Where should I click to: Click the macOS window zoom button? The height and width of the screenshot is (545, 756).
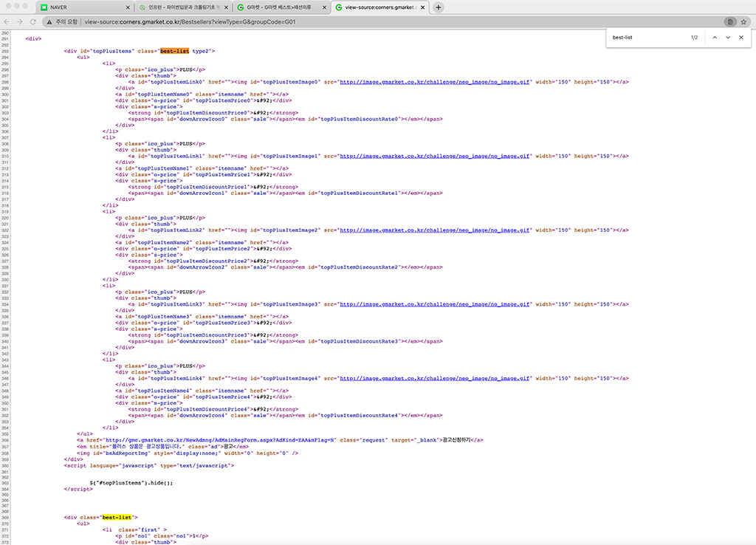coord(25,6)
